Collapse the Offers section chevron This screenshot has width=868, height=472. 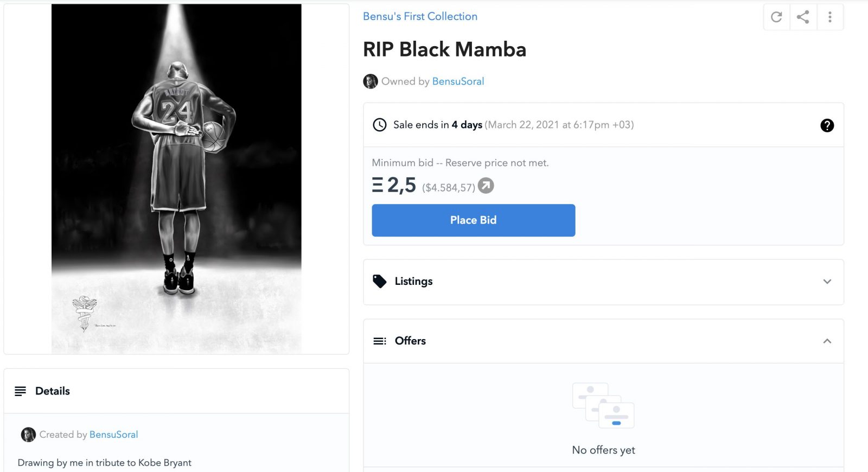827,341
